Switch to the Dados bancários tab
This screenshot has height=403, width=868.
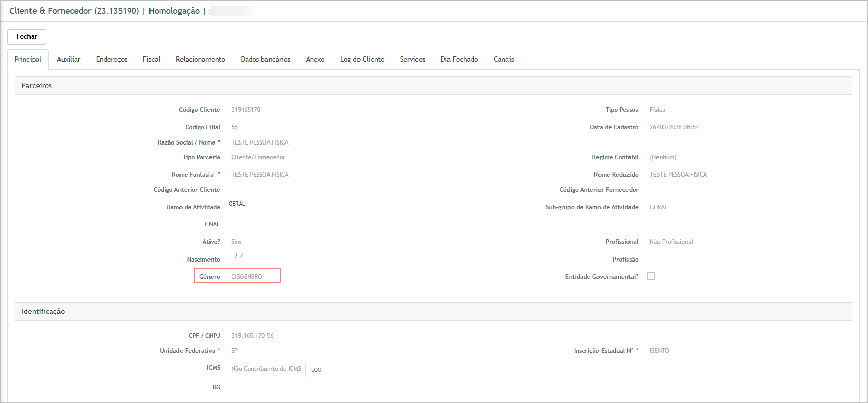tap(265, 60)
